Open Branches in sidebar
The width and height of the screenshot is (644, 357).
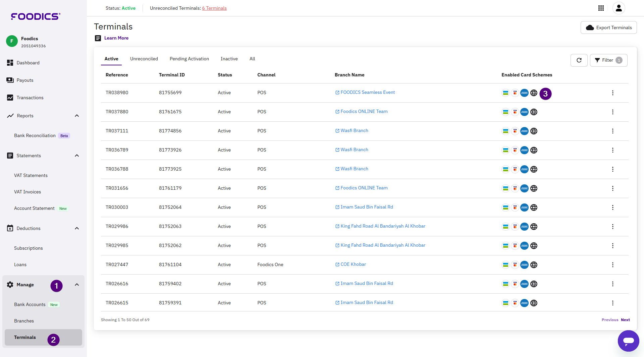[24, 321]
